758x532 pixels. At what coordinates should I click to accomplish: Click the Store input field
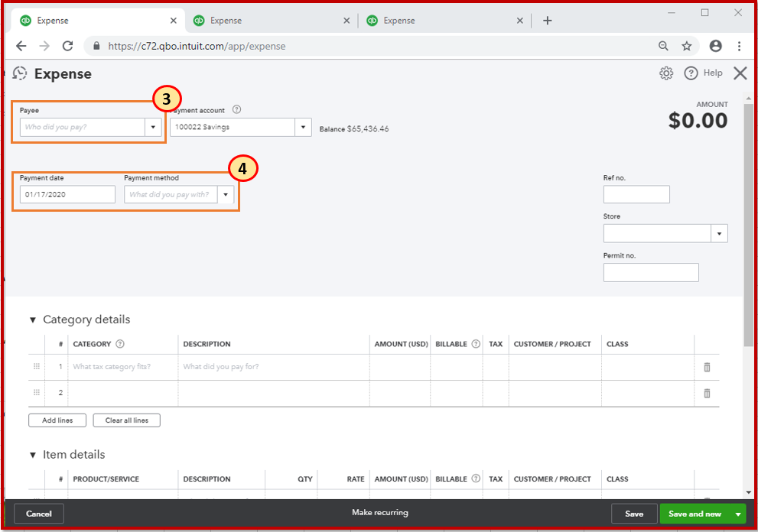click(658, 233)
